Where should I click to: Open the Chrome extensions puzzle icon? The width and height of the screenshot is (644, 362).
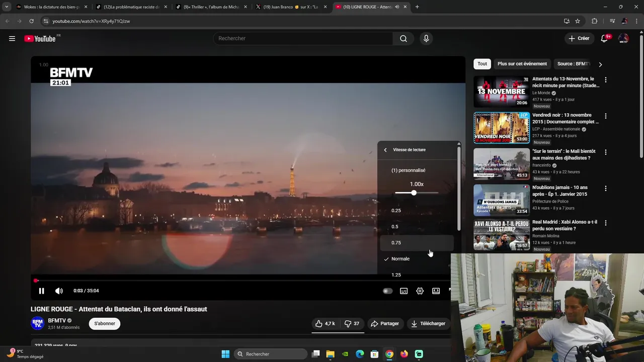tap(595, 21)
